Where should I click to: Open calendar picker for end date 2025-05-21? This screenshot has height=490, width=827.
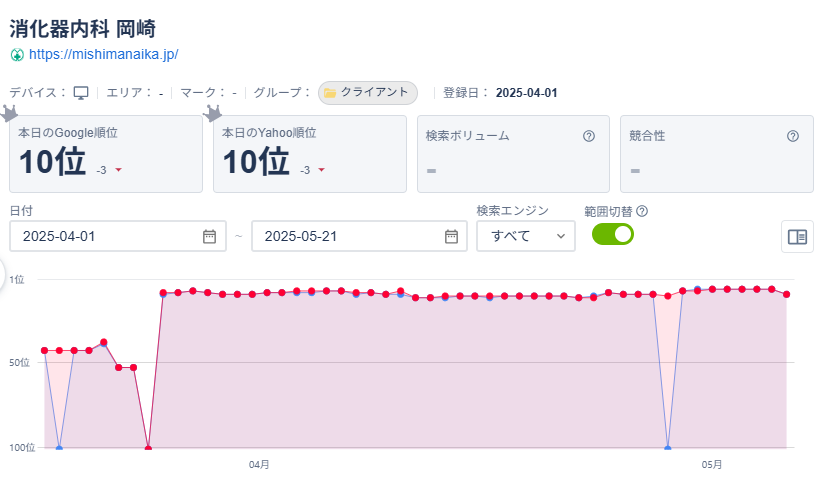coord(451,236)
